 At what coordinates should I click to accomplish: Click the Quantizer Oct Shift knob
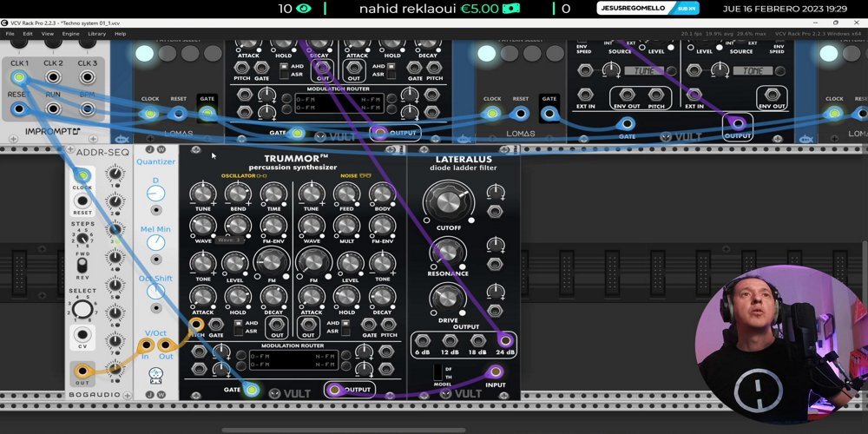point(156,291)
